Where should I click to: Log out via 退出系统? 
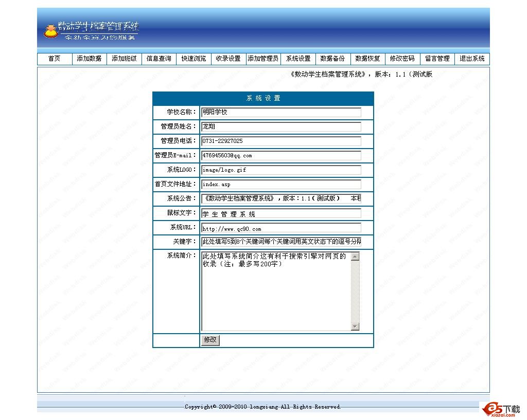[472, 59]
